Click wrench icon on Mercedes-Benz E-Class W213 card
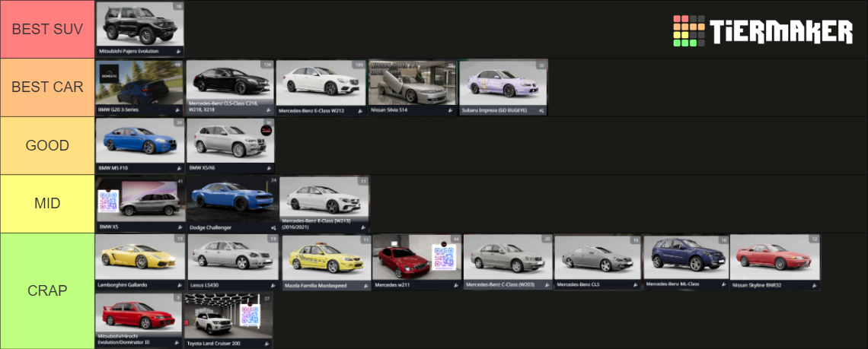This screenshot has width=868, height=349. [364, 227]
